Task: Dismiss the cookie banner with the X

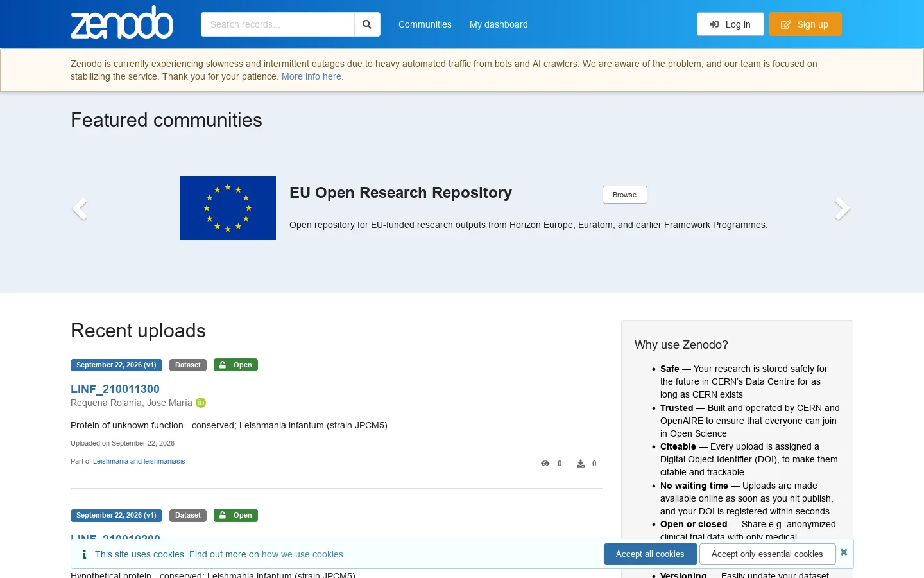Action: [x=844, y=552]
